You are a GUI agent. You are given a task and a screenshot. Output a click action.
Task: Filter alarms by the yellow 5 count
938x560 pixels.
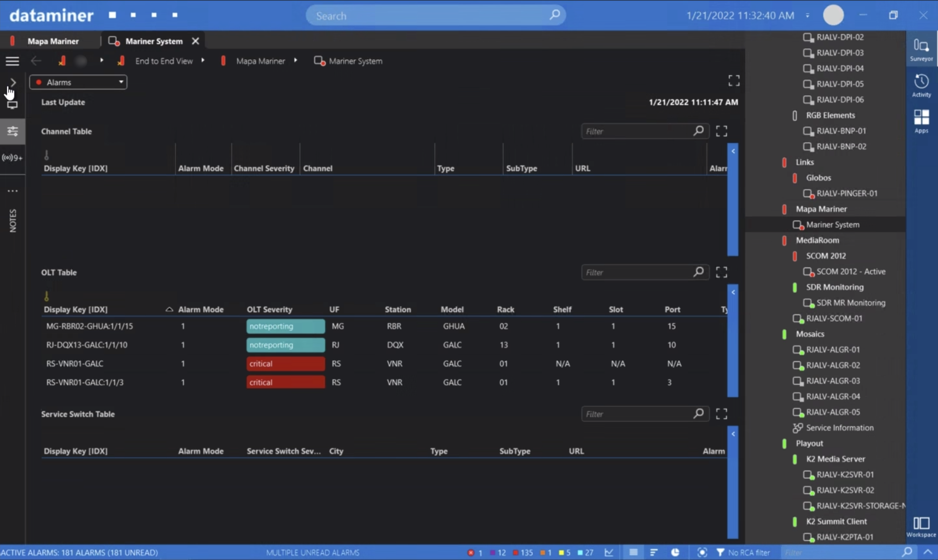point(565,552)
